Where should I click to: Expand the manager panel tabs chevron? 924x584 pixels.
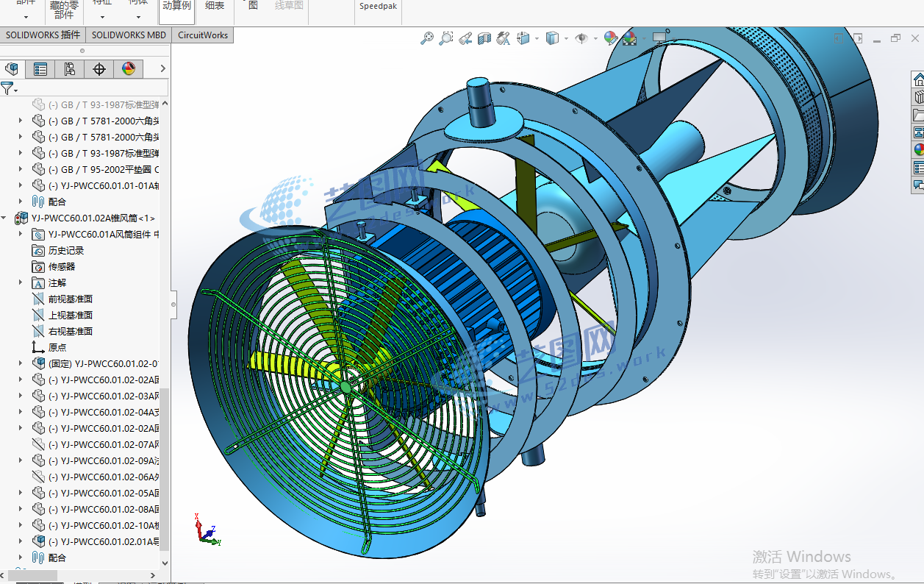pyautogui.click(x=162, y=69)
